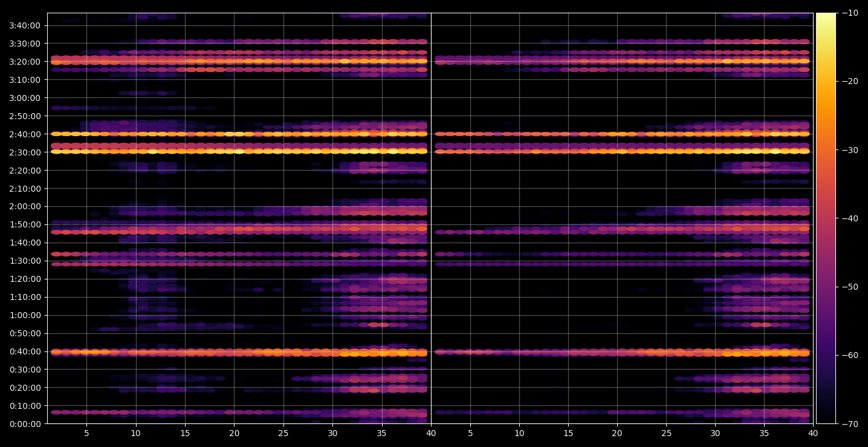Click x-axis label 35 under left panel
Screen dimensions: 868x447
tap(382, 434)
